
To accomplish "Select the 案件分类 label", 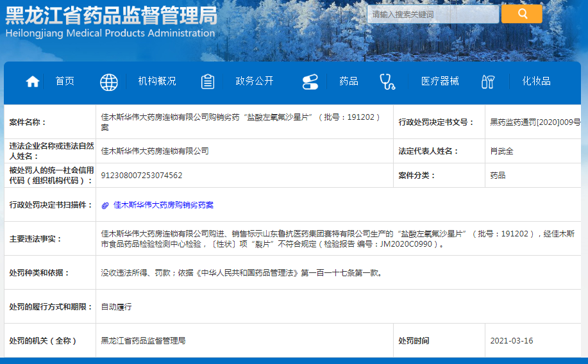I will point(417,176).
